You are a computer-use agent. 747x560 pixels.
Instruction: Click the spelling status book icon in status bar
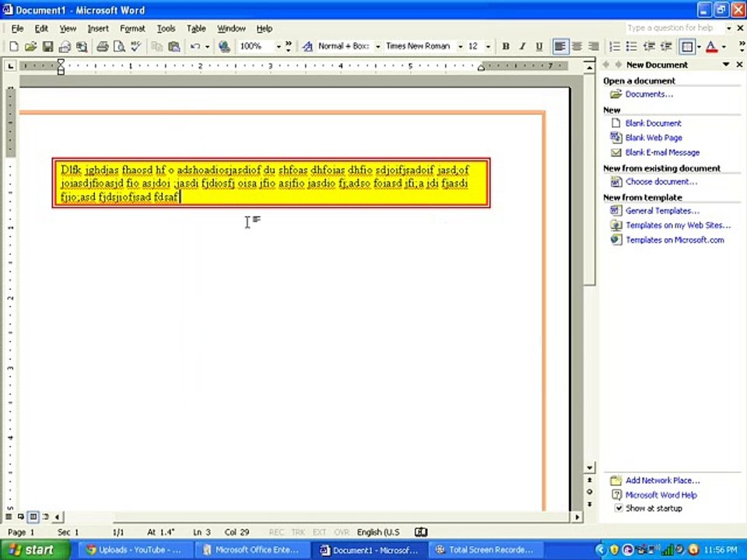[x=421, y=532]
